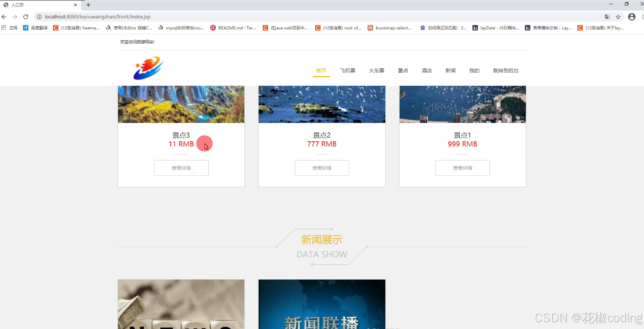Open 跳转到后台 from the navigation bar
Image resolution: width=644 pixels, height=329 pixels.
pos(506,70)
